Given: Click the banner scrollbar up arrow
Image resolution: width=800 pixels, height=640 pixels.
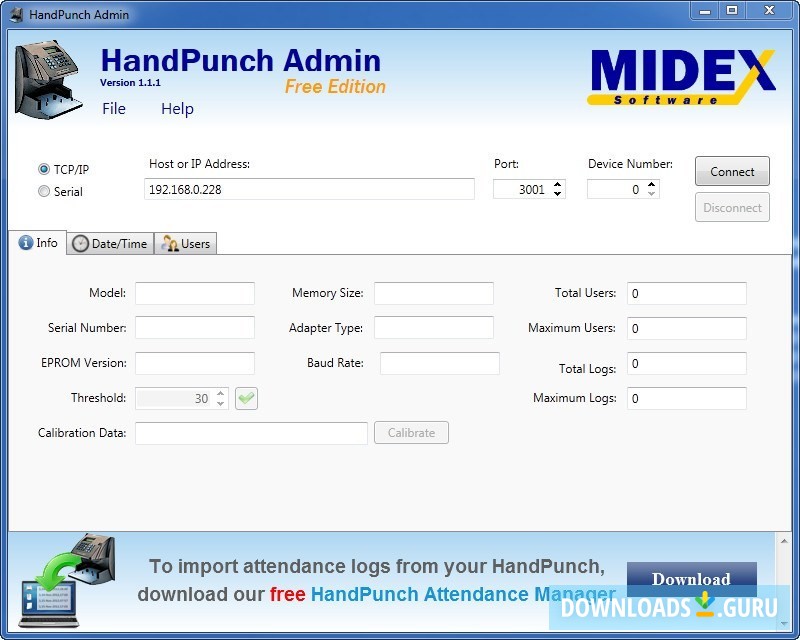Looking at the screenshot, I should [x=784, y=540].
